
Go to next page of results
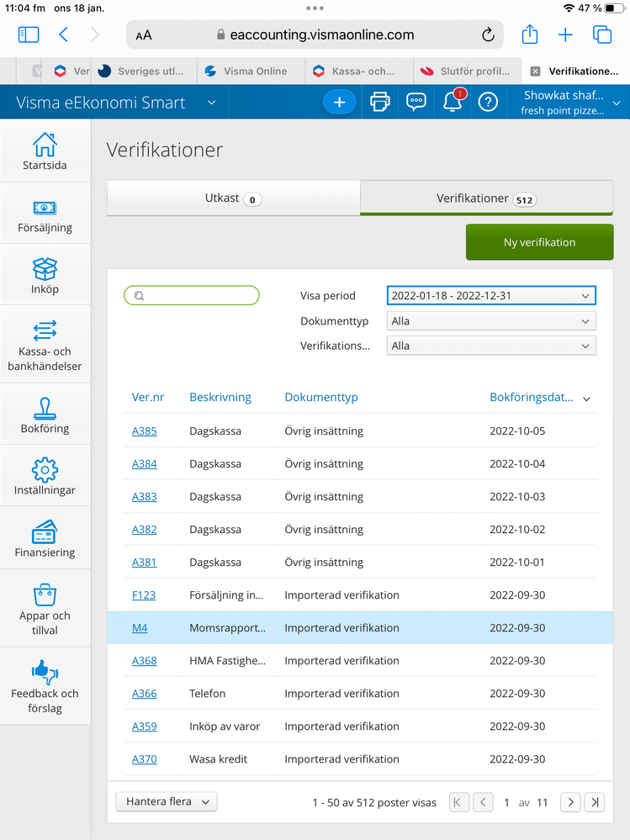570,802
